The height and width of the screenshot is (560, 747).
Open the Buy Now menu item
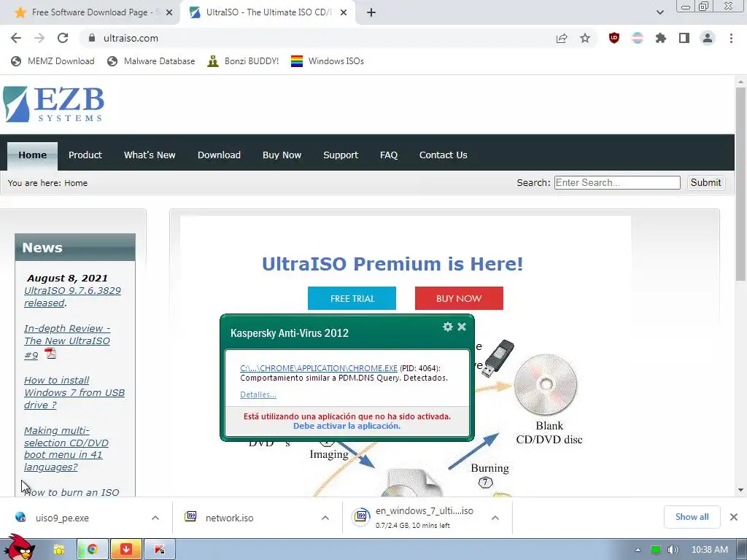[x=282, y=155]
